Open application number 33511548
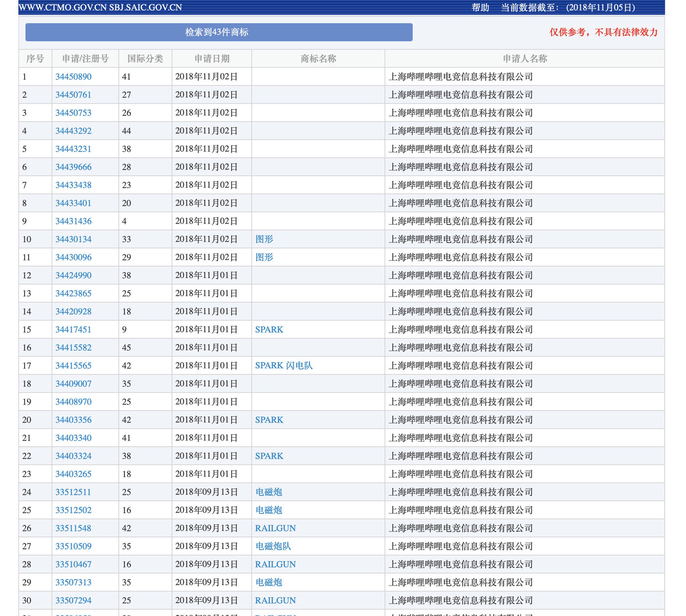Viewport: 686px width, 616px height. [x=73, y=528]
